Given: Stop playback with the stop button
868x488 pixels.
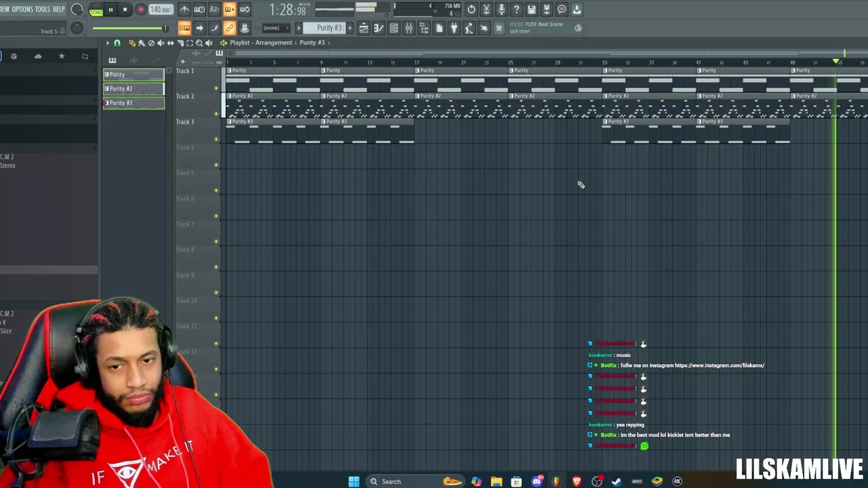Looking at the screenshot, I should pyautogui.click(x=125, y=9).
